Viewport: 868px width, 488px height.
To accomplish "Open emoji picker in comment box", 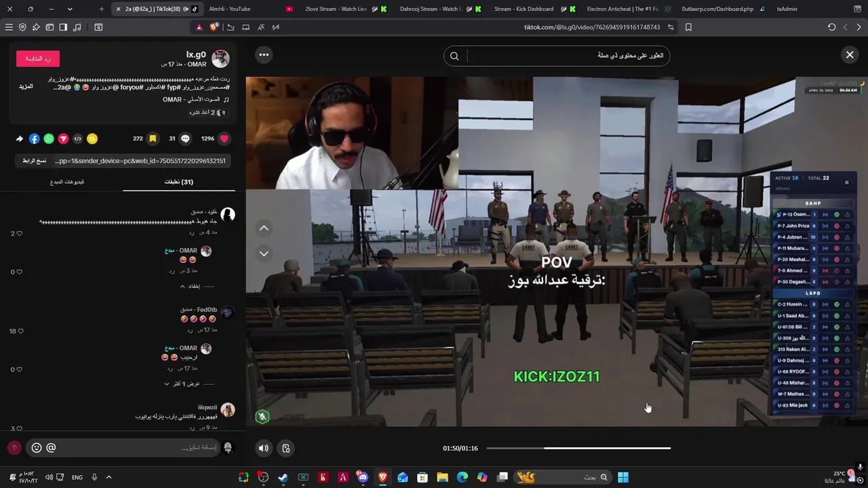I will [x=37, y=447].
